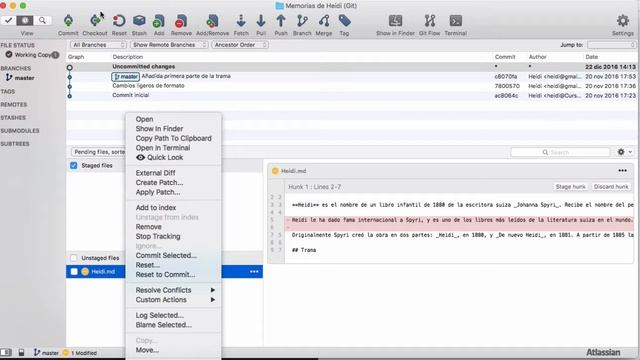
Task: Click the Remove toolbar icon
Action: (x=181, y=21)
